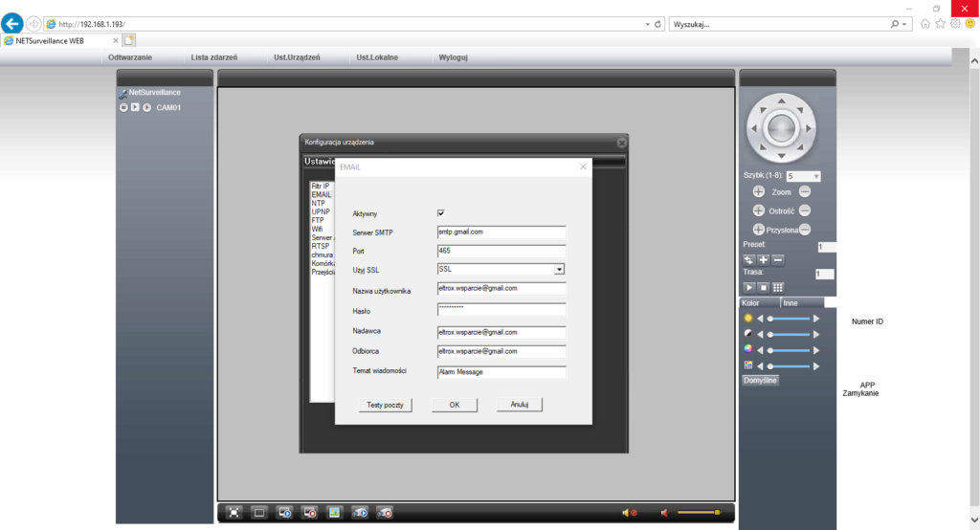Click the Testy poczty button
This screenshot has height=530, width=980.
point(386,405)
